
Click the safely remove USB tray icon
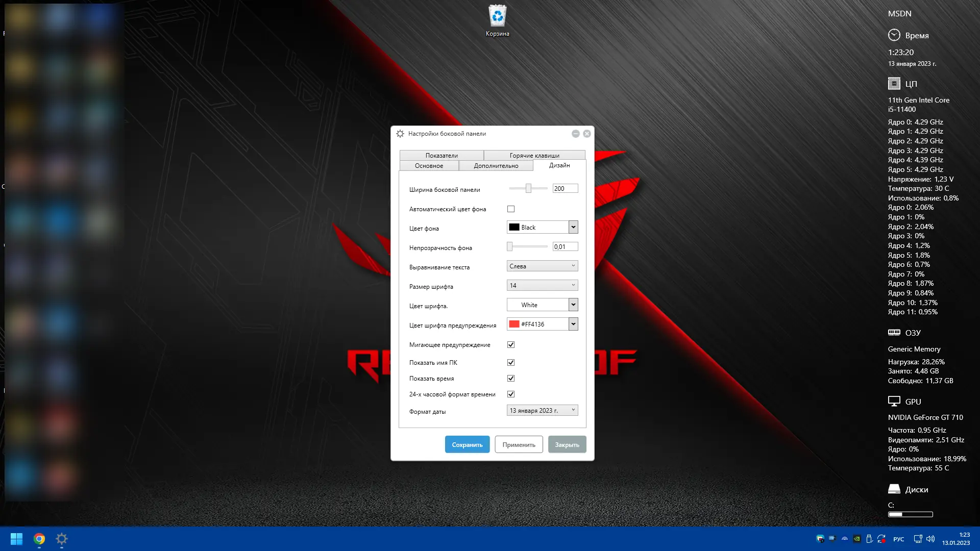[869, 539]
